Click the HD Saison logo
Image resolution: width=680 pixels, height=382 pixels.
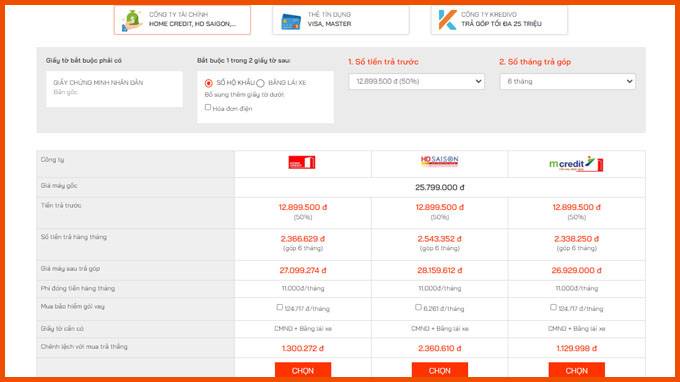439,160
